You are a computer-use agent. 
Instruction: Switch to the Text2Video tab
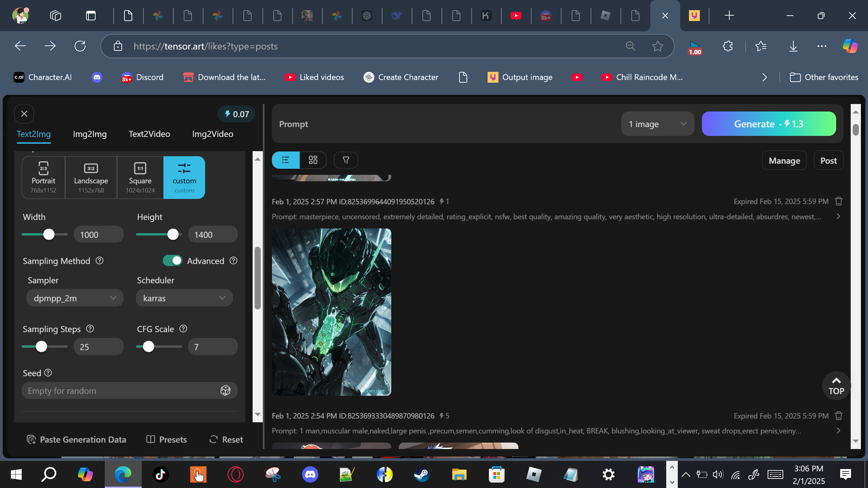[149, 134]
